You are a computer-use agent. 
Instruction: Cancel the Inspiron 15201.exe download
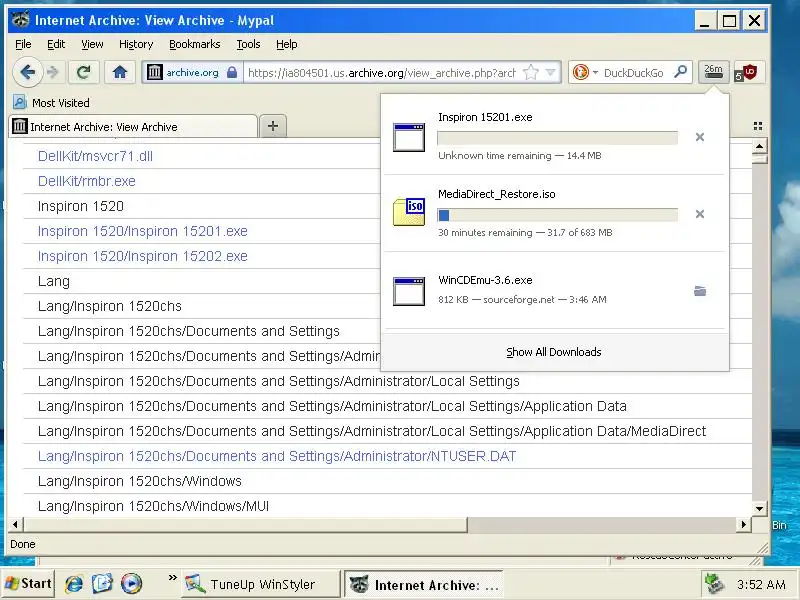coord(700,137)
